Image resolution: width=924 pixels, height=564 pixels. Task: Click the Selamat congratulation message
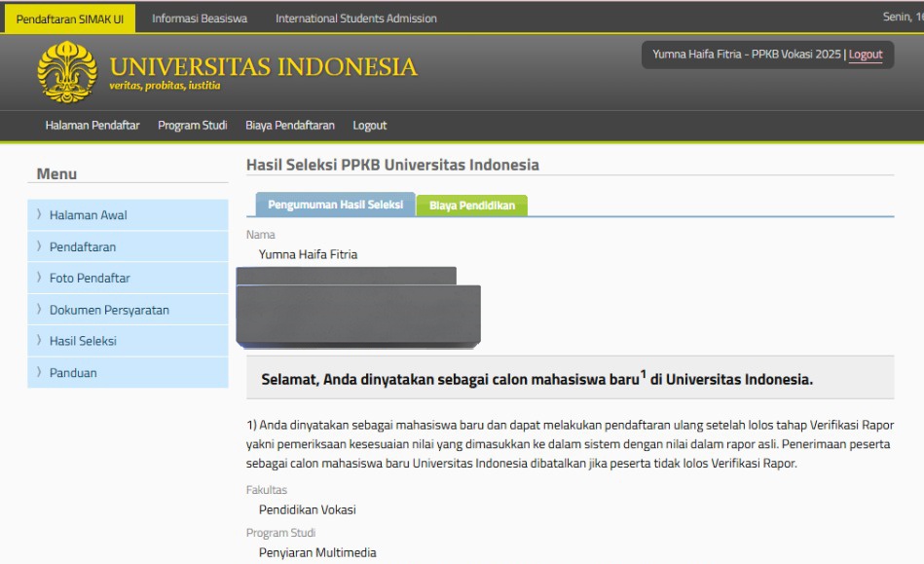coord(536,379)
